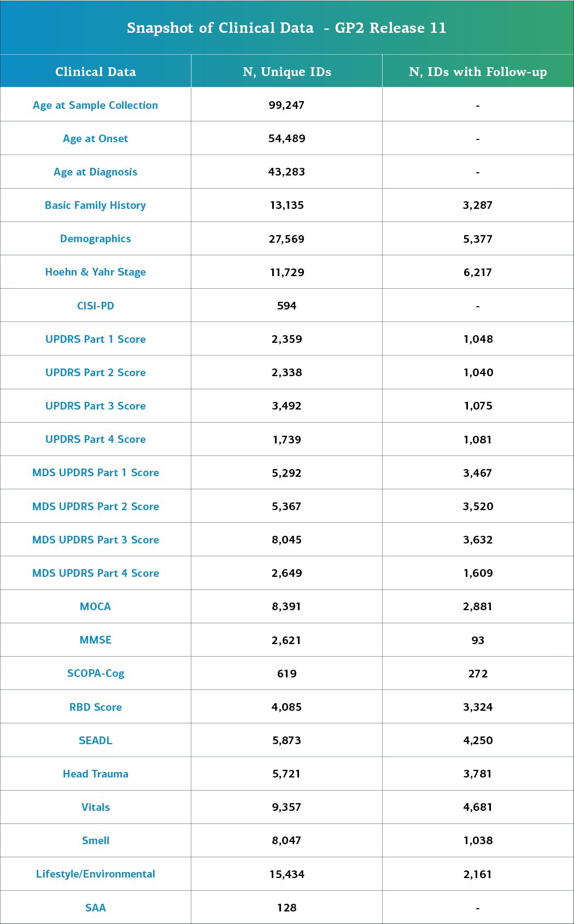
Task: Select the Lifestyle/Environmental link
Action: point(95,874)
